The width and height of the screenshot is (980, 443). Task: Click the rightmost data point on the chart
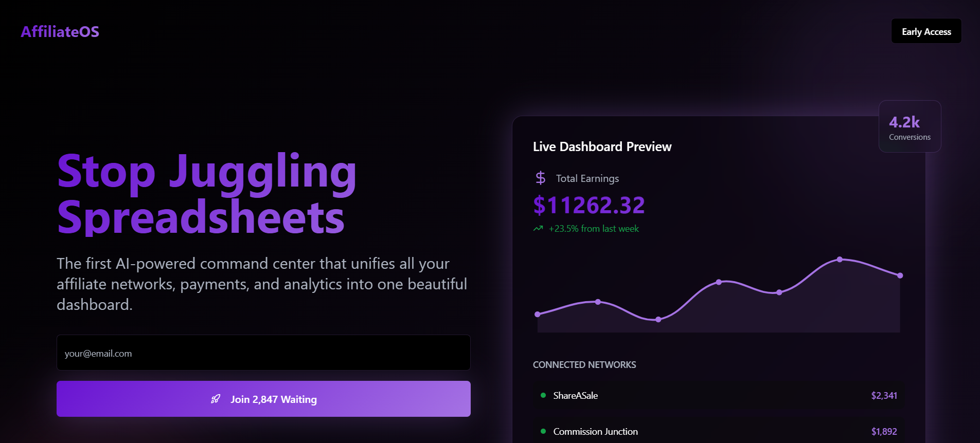click(900, 275)
